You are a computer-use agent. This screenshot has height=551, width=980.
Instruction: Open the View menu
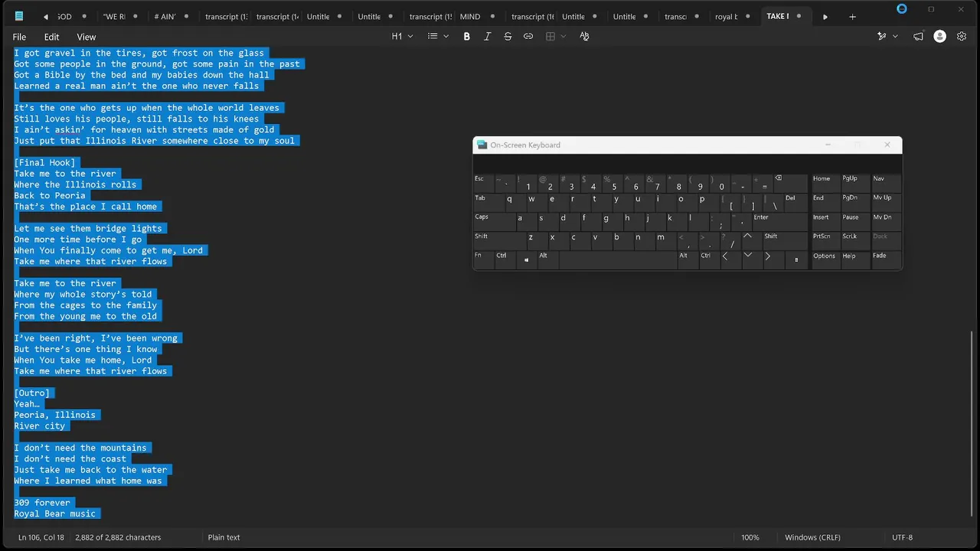coord(87,37)
